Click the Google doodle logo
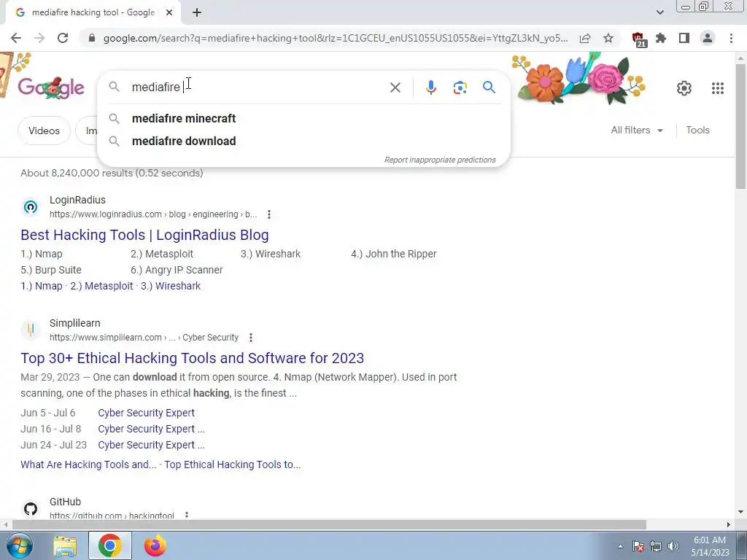This screenshot has width=747, height=560. 51,87
